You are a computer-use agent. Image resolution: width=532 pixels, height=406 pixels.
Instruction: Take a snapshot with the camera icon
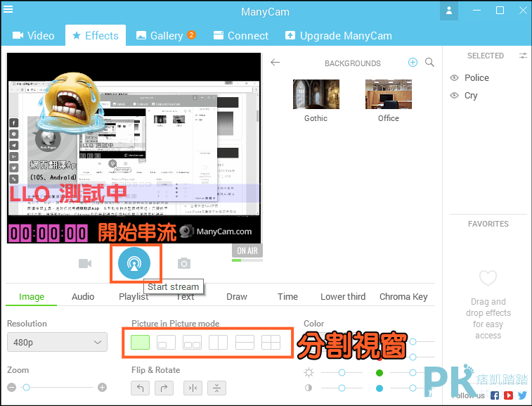[184, 263]
